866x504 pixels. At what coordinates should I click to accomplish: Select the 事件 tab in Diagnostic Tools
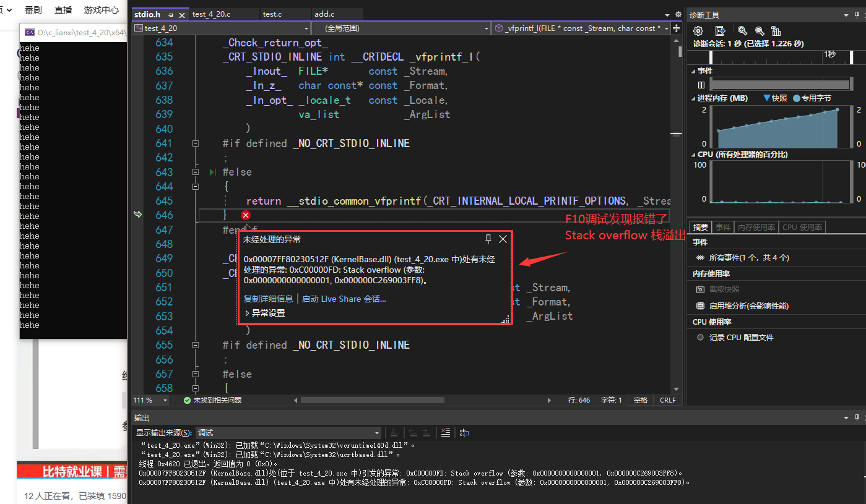[x=722, y=227]
